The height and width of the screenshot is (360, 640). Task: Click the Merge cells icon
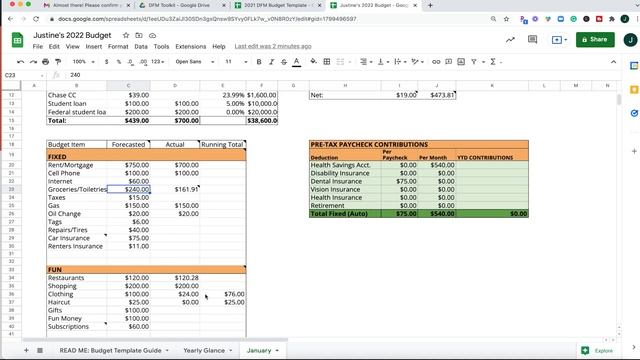[x=340, y=62]
